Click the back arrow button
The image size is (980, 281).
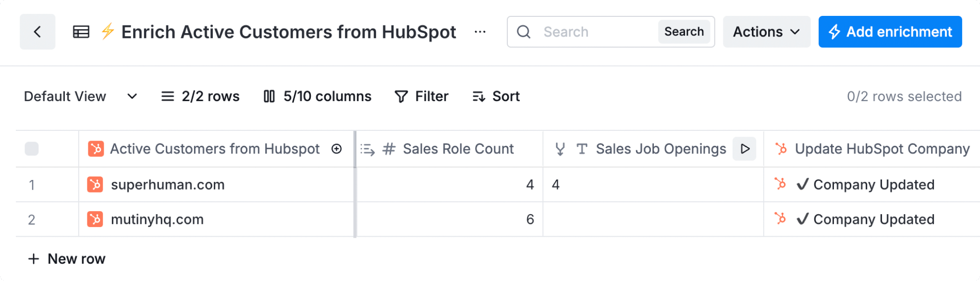pos(37,32)
